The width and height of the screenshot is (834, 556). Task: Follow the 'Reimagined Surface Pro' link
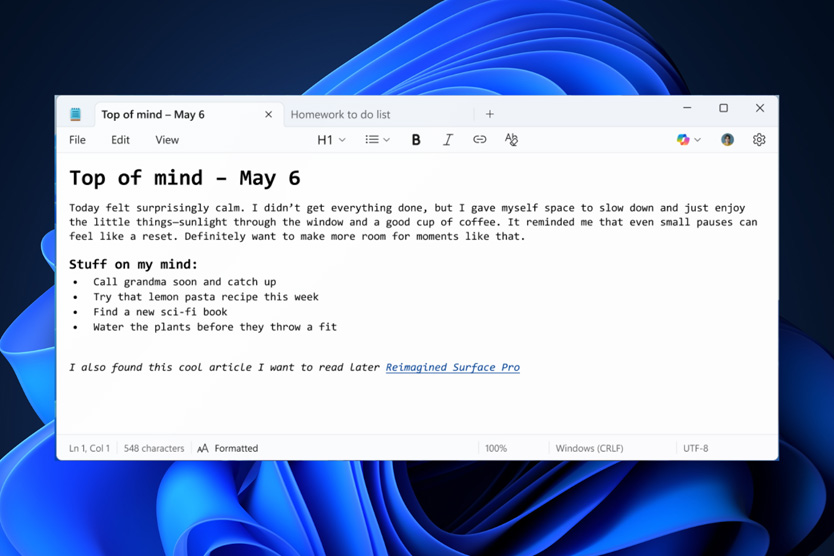(x=453, y=367)
